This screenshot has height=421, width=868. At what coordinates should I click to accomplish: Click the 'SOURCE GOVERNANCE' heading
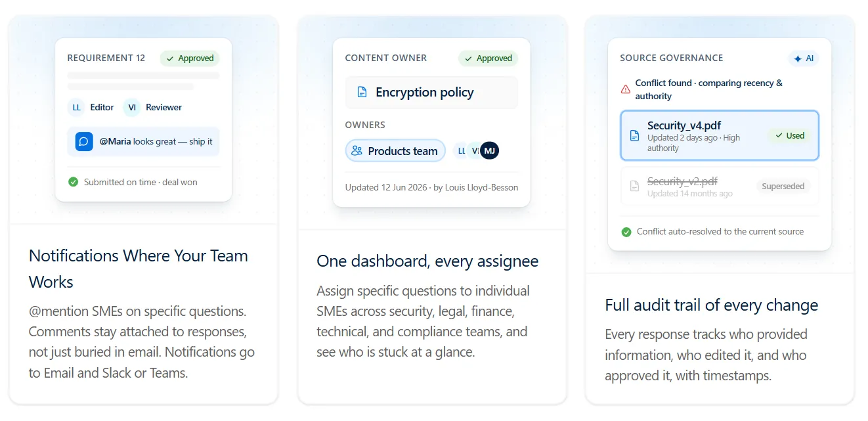click(x=672, y=58)
